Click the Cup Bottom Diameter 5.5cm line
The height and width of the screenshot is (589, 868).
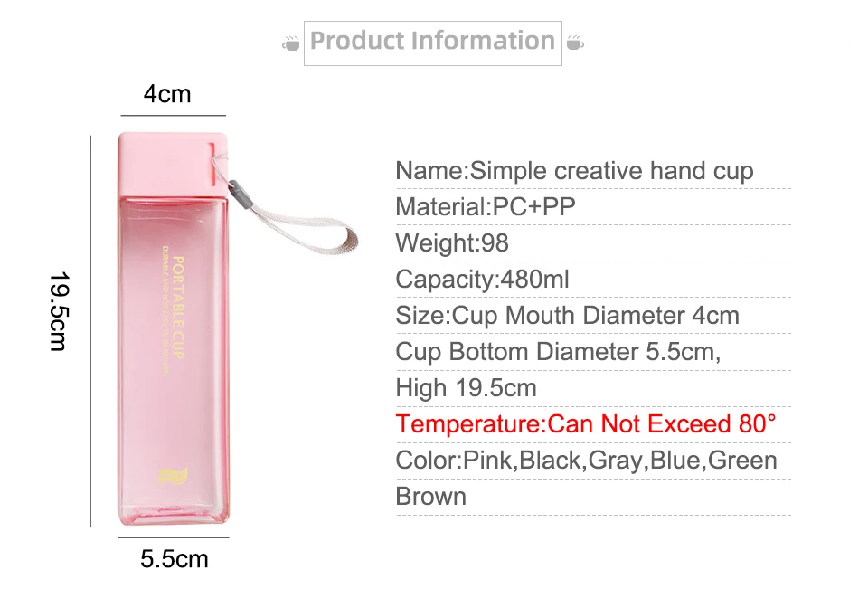pyautogui.click(x=558, y=352)
